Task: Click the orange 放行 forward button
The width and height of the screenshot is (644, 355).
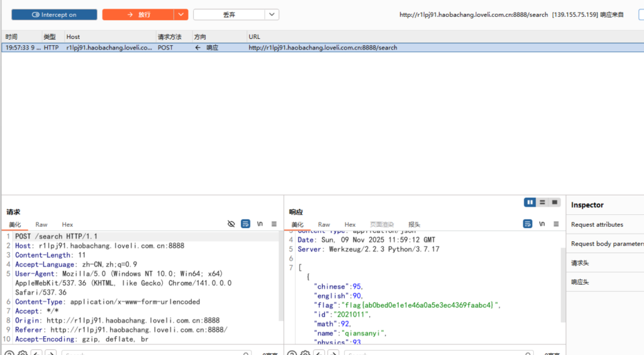Action: click(138, 14)
